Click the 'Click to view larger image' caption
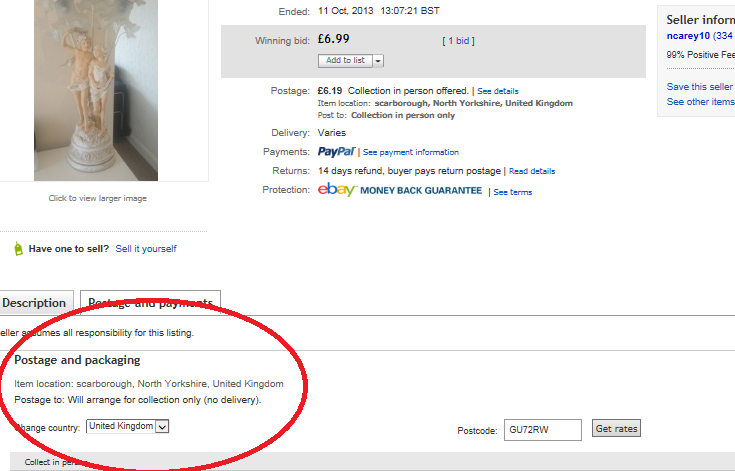735x471 pixels. [98, 198]
